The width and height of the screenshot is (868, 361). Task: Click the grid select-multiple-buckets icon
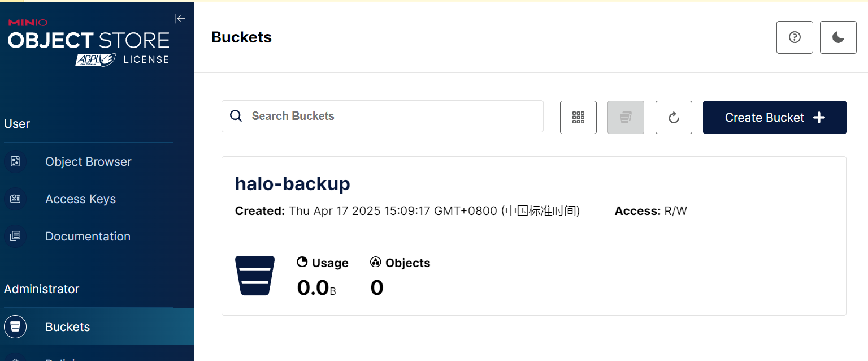tap(578, 117)
